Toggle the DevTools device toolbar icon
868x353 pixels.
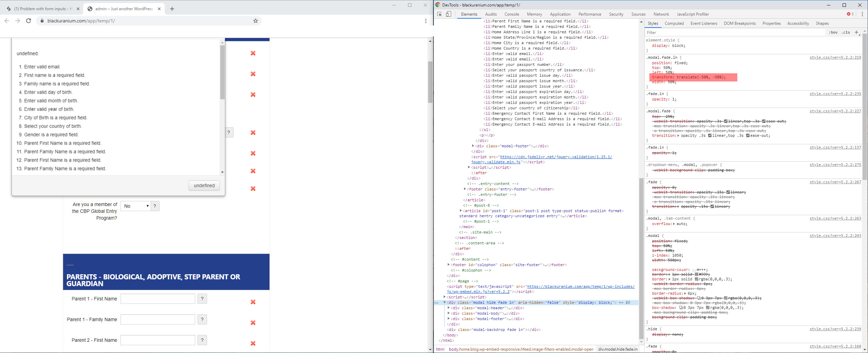click(x=448, y=14)
